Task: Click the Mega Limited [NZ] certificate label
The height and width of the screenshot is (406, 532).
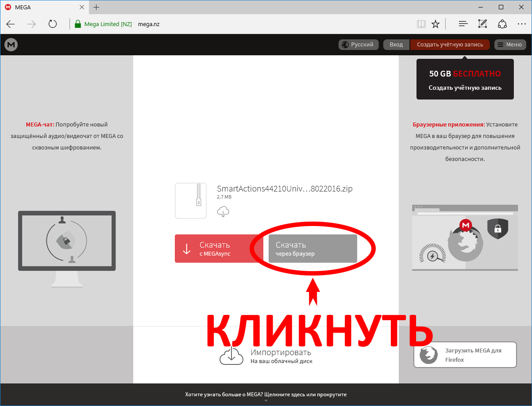Action: [x=108, y=24]
